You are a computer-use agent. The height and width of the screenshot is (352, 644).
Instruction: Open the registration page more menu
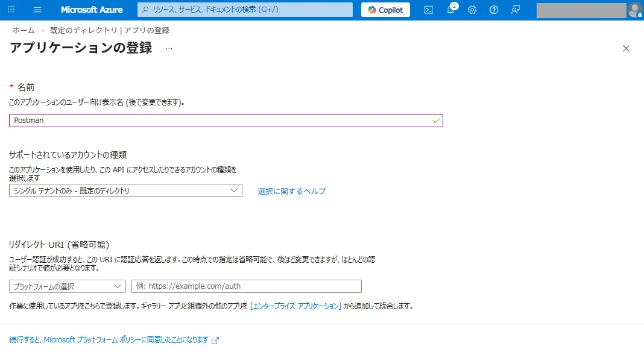[169, 48]
